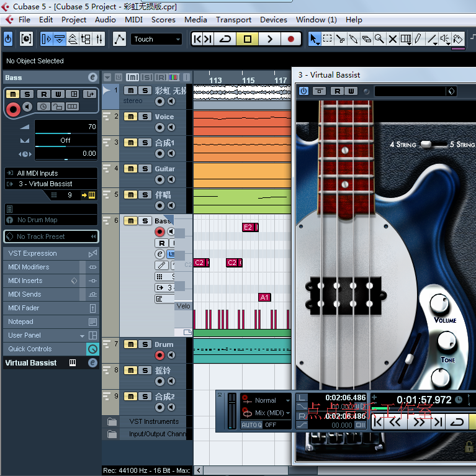This screenshot has height=476, width=476.
Task: Start playback from the toolbar
Action: click(x=269, y=39)
